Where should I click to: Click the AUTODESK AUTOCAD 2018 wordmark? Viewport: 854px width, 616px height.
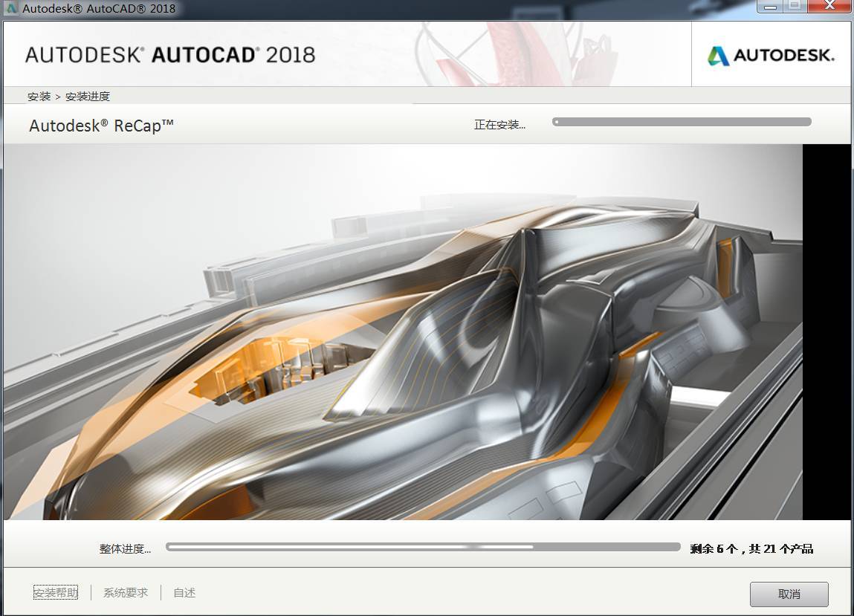coord(169,54)
